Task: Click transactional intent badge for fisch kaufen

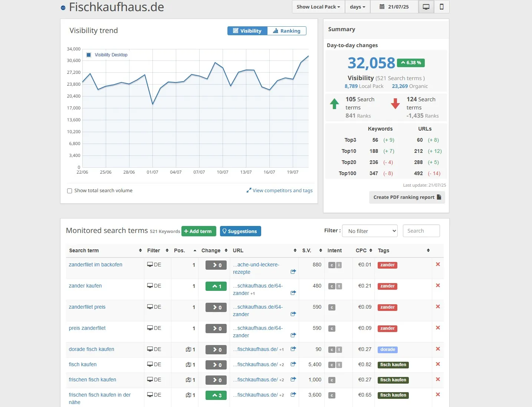Action: [339, 365]
